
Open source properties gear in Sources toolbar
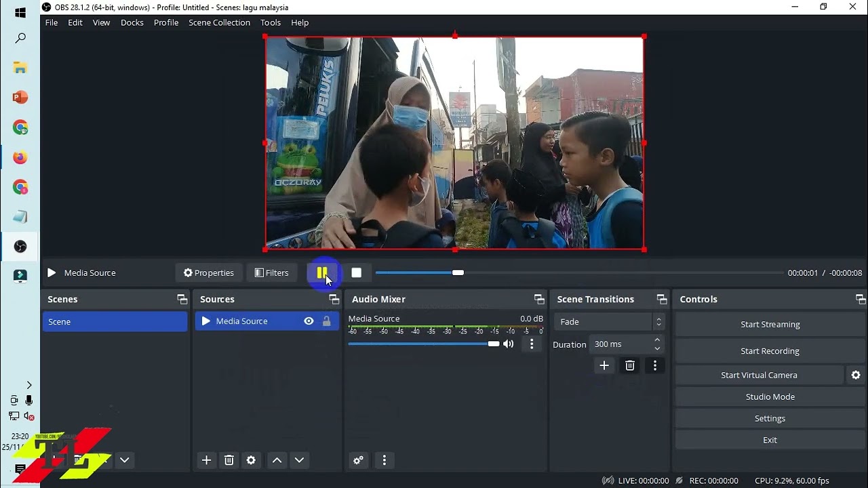click(251, 460)
